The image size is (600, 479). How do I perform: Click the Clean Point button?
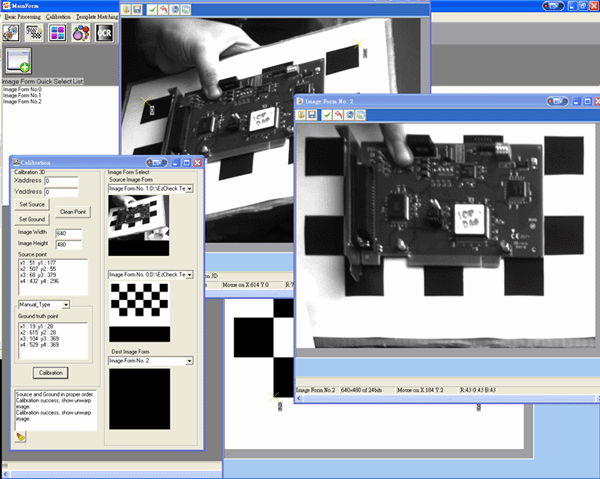click(73, 212)
